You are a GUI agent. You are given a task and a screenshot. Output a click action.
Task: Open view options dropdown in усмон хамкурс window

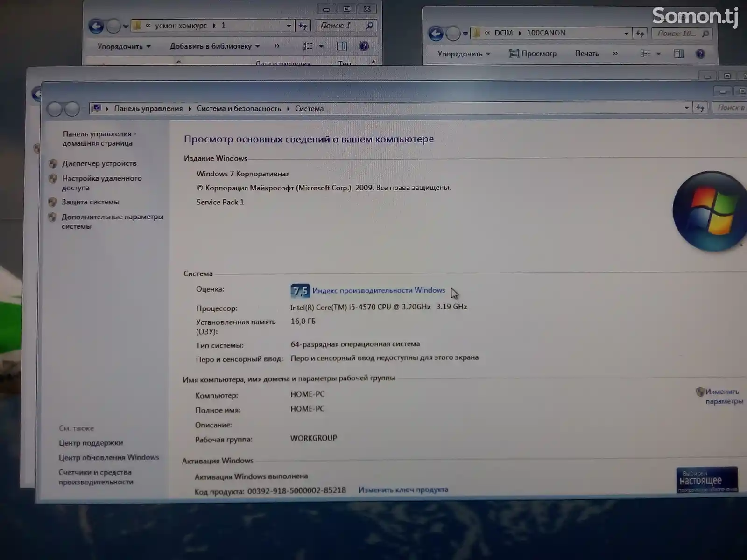[321, 46]
